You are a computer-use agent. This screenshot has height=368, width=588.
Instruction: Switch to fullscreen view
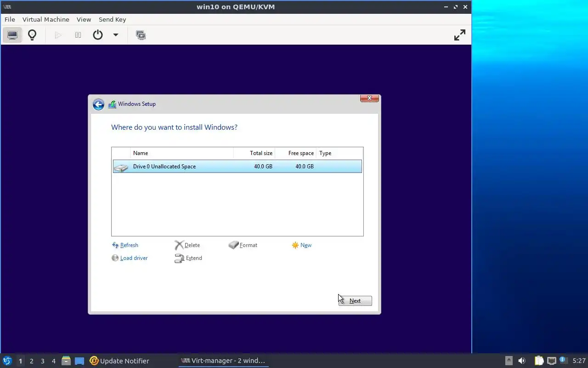[x=459, y=35]
